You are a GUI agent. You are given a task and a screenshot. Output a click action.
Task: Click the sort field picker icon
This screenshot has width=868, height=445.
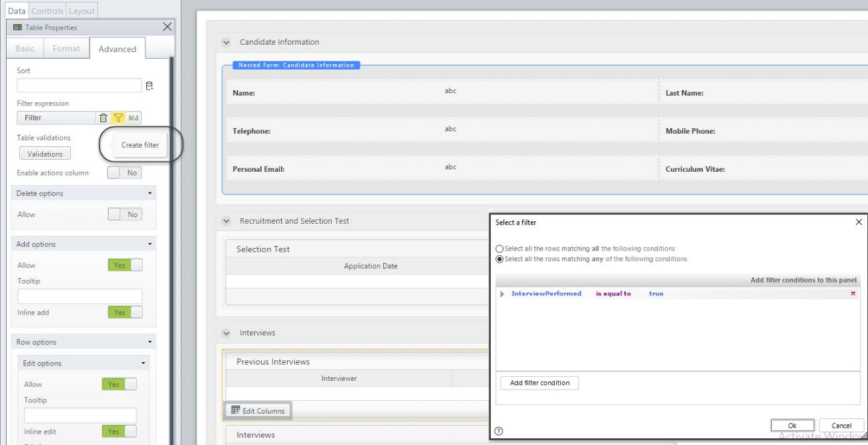pyautogui.click(x=150, y=86)
